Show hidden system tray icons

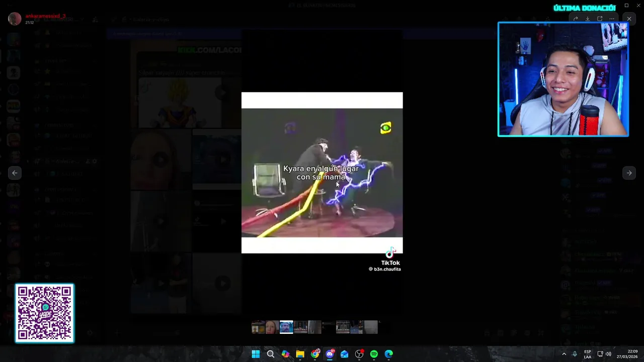564,354
